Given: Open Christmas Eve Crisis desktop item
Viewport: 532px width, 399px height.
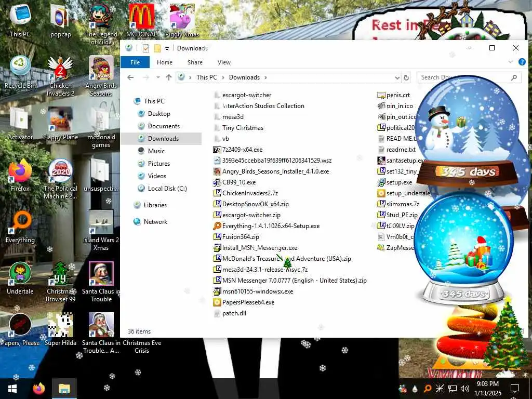Looking at the screenshot, I should 142,347.
